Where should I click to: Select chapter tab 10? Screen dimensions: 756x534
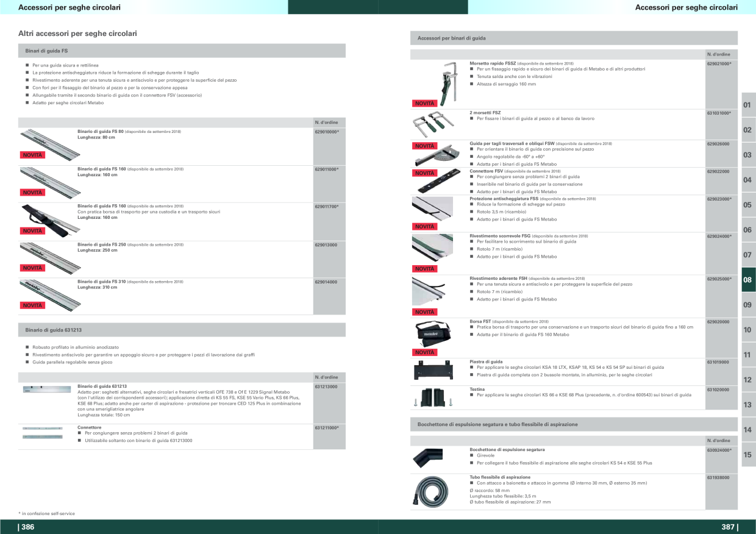pyautogui.click(x=747, y=330)
